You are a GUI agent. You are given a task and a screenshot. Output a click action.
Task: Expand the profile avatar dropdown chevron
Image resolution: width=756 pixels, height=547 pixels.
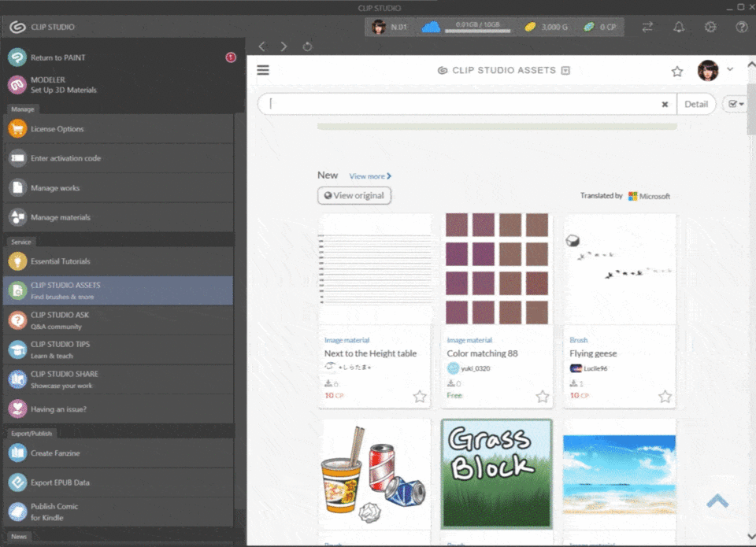(730, 69)
